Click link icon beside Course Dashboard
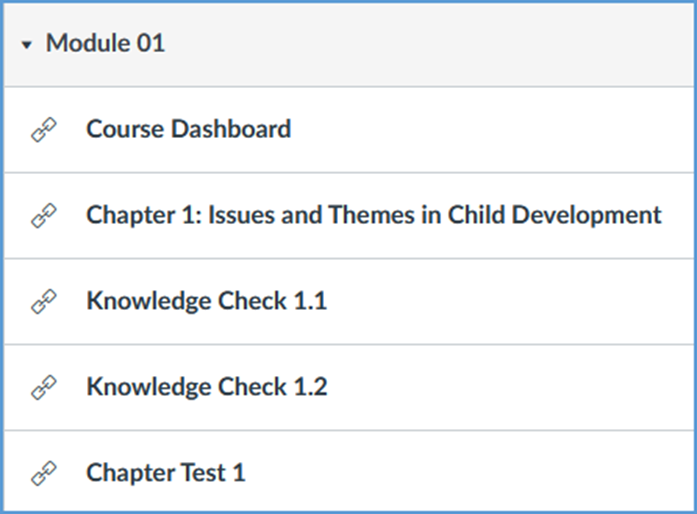The height and width of the screenshot is (514, 697). 44,130
